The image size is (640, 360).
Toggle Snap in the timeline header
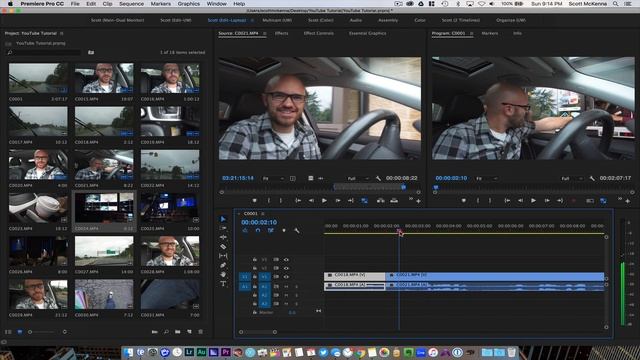pos(258,231)
